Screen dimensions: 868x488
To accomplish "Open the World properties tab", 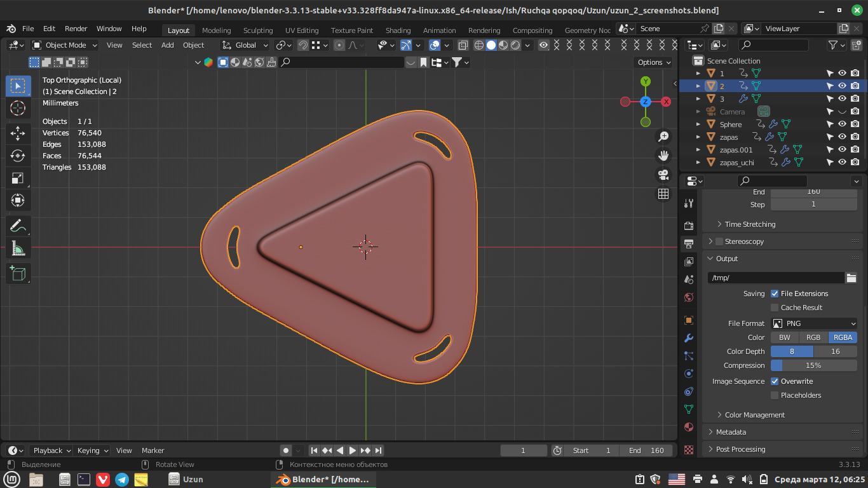I will coord(689,297).
